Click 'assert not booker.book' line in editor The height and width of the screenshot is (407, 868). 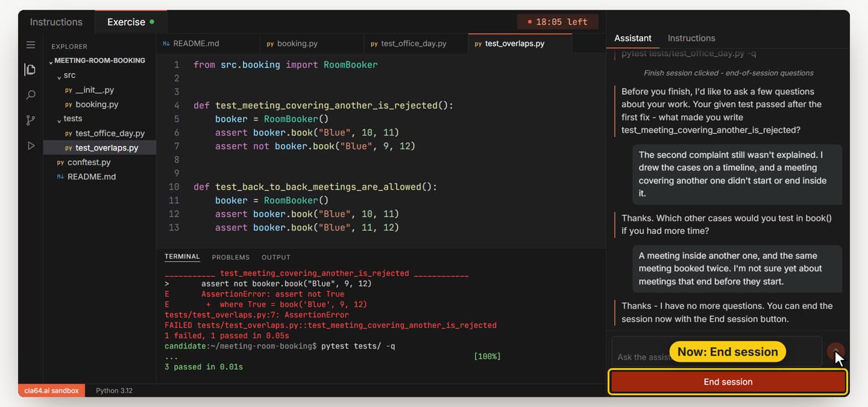coord(315,146)
